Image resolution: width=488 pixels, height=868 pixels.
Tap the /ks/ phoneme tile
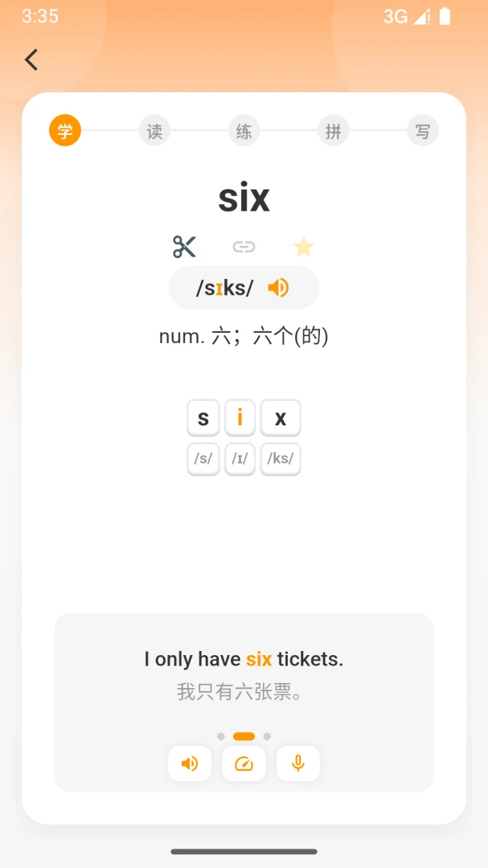[281, 459]
